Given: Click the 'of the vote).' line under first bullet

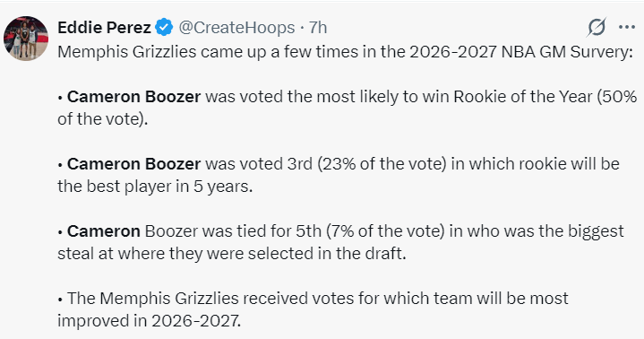Looking at the screenshot, I should [x=103, y=119].
